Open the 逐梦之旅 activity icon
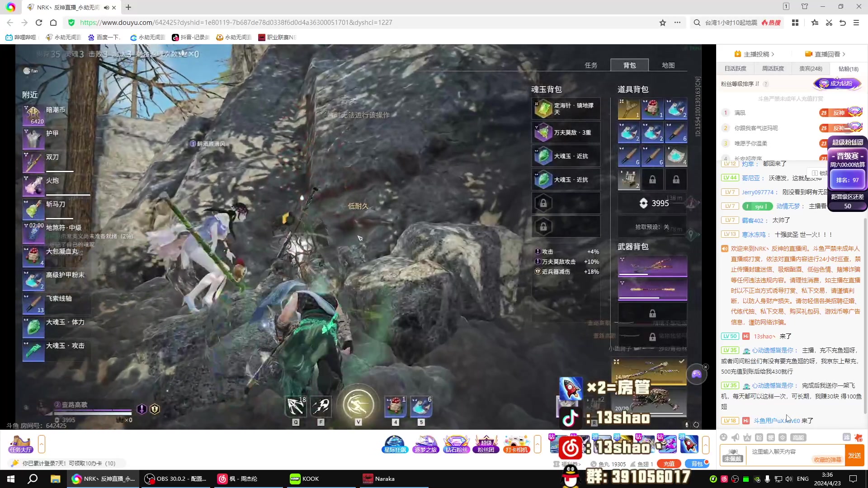The height and width of the screenshot is (488, 868). pos(425,444)
